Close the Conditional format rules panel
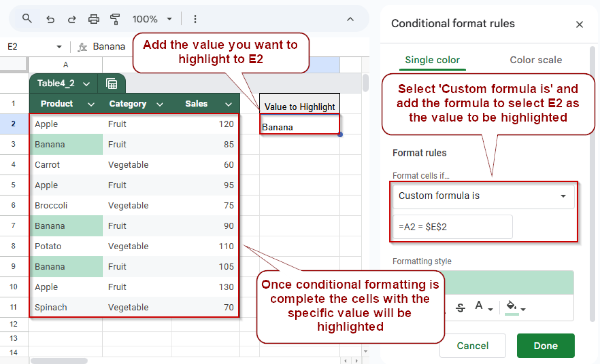Screen dimensions: 600x364 [x=579, y=24]
